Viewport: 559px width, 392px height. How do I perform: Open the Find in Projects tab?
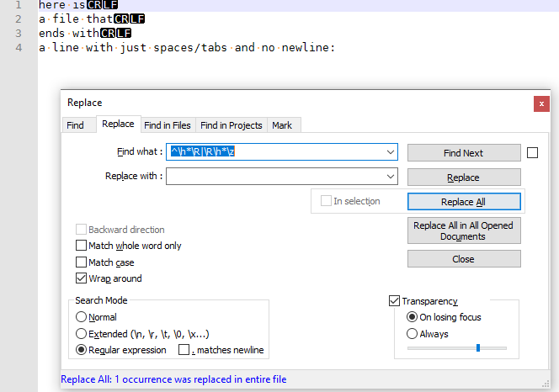(232, 125)
